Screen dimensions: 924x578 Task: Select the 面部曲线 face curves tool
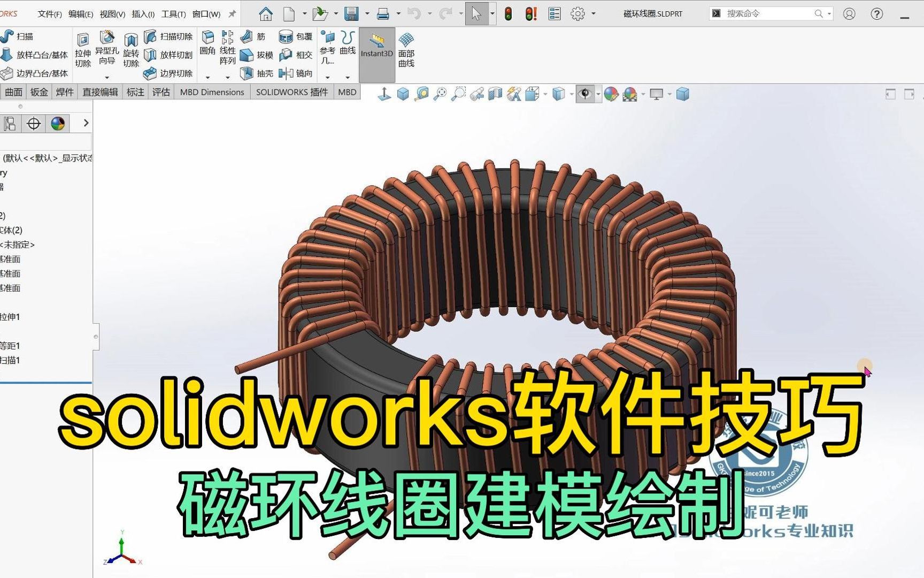tap(406, 50)
